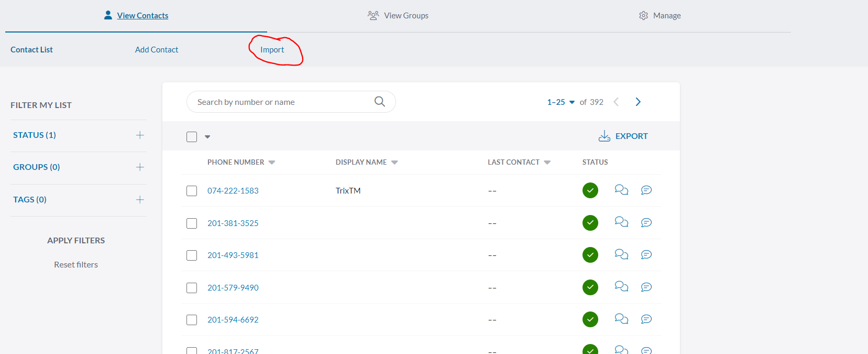Click message bubble icon for 201-381-3525
The image size is (868, 354).
coord(646,223)
